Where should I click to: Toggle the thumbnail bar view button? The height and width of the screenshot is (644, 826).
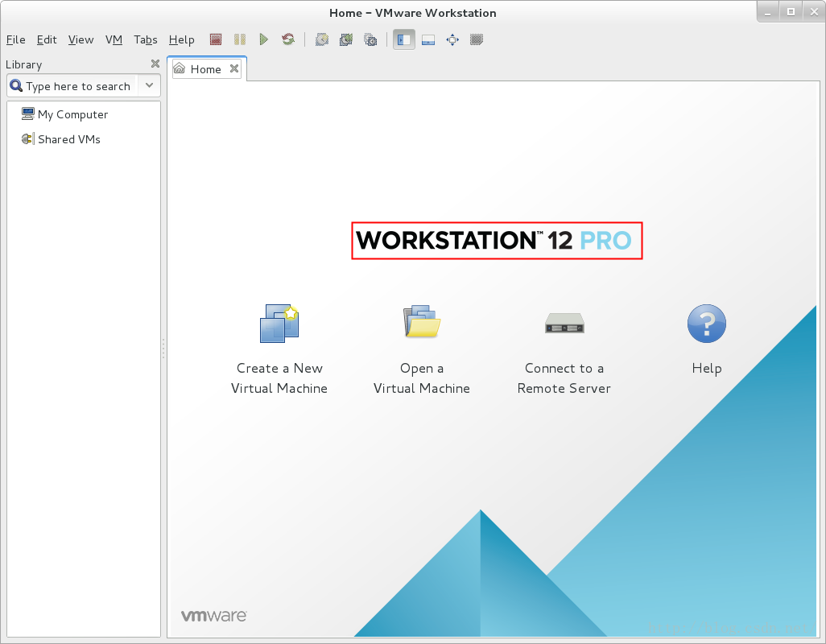tap(428, 39)
